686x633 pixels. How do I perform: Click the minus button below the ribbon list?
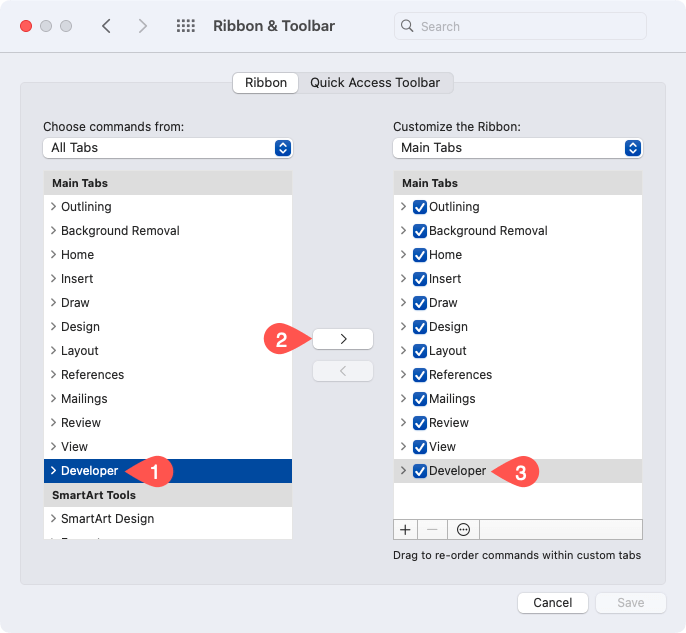coord(434,529)
